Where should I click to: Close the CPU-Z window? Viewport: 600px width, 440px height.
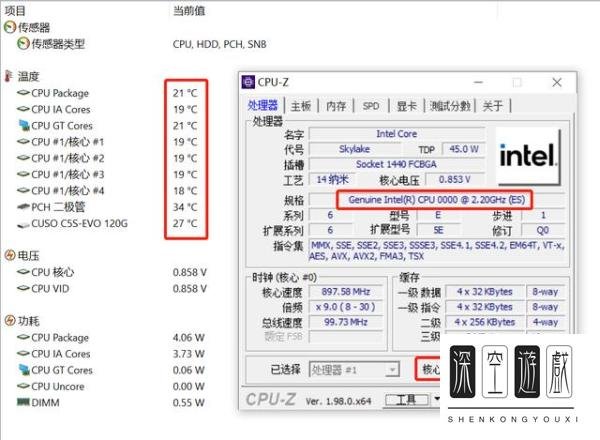click(x=557, y=82)
